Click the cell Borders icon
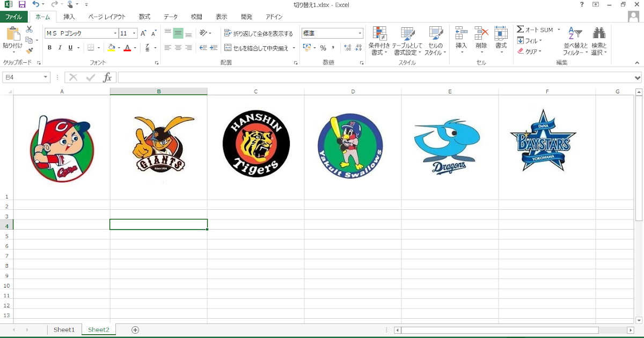 (x=91, y=48)
